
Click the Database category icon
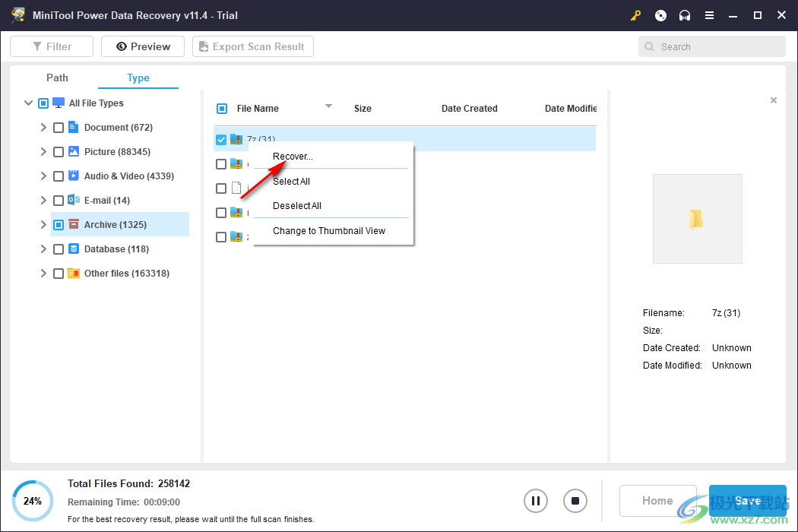(73, 249)
